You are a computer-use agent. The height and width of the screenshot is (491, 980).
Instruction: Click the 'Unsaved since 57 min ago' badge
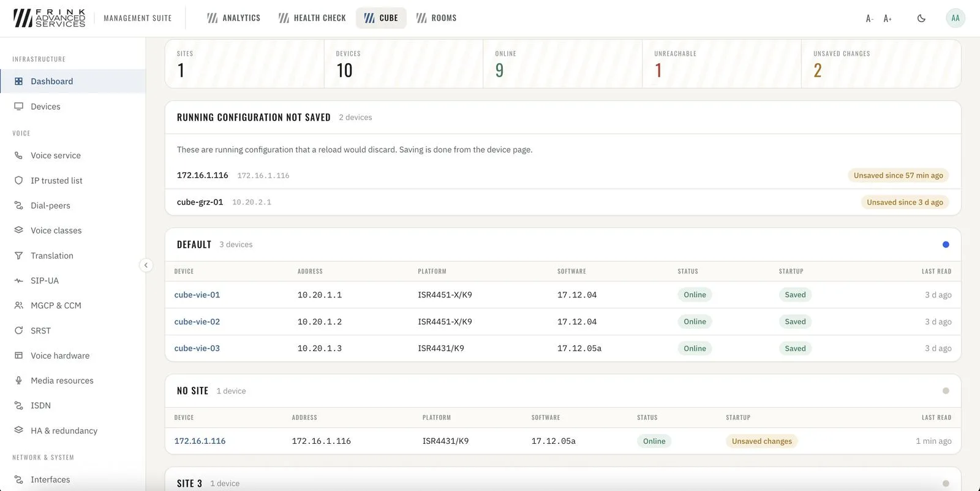pos(899,175)
